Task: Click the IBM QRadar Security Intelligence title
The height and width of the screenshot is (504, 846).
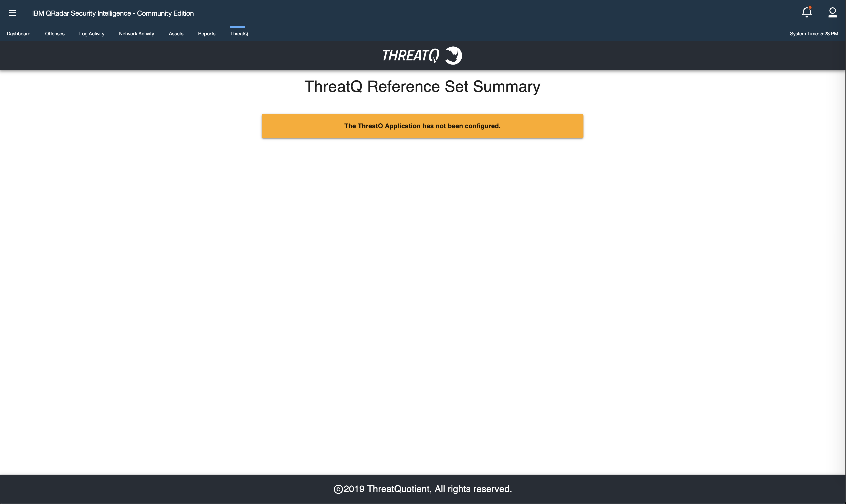Action: (x=113, y=13)
